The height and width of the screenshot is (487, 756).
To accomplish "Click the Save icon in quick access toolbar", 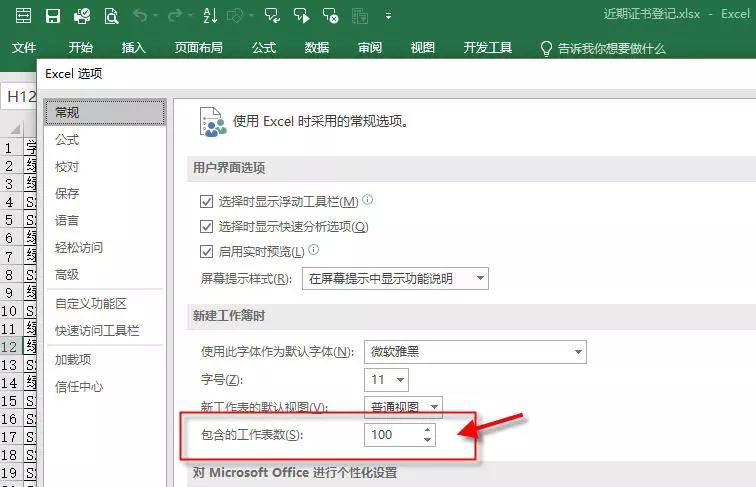I will click(x=53, y=16).
